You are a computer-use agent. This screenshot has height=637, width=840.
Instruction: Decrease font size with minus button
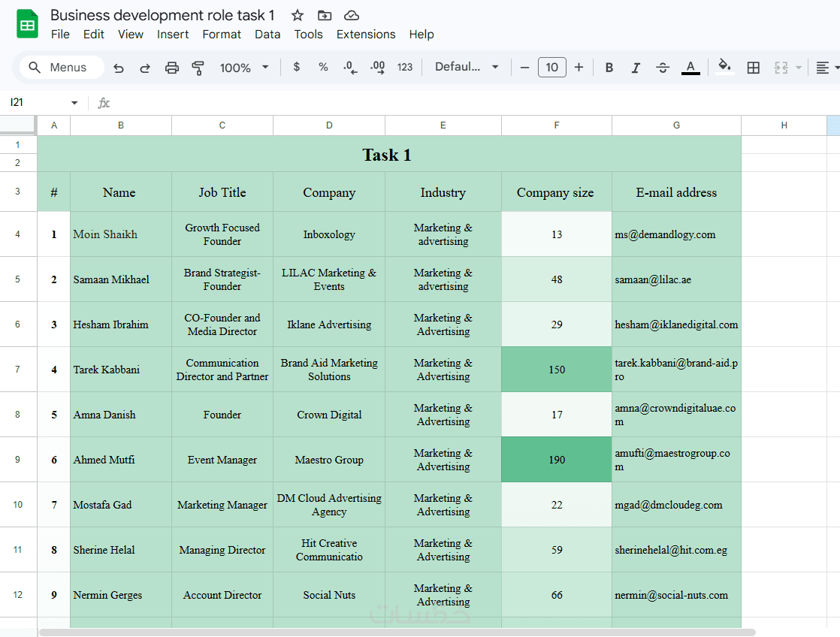click(524, 68)
